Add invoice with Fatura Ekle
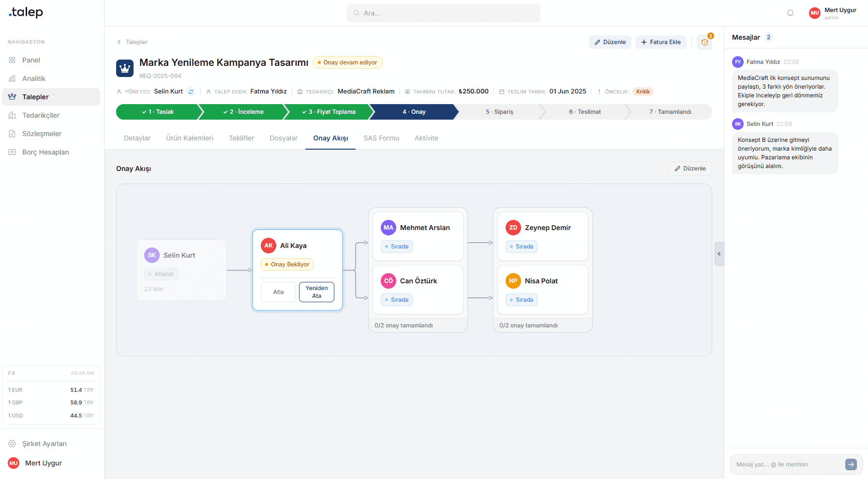Viewport: 868px width, 479px height. 660,42
